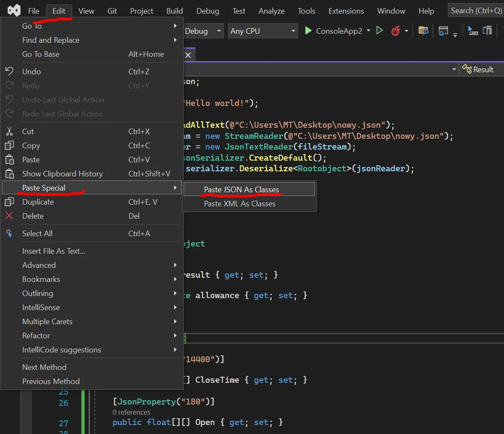
Task: Expand the Hot Reload options arrow
Action: point(406,31)
